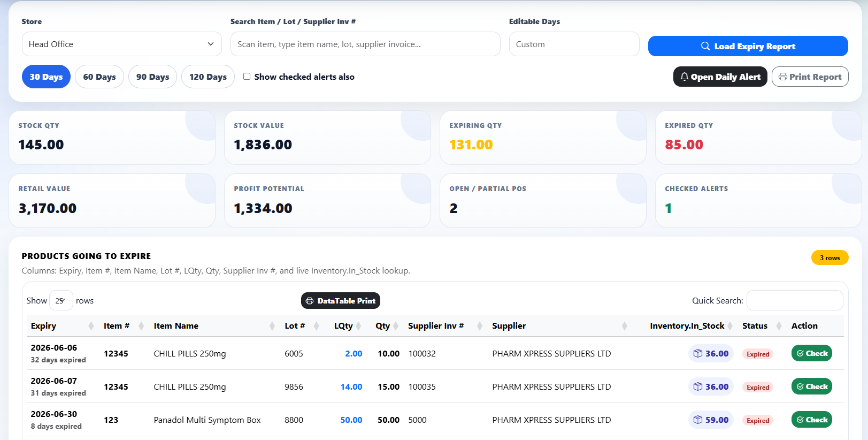Click the LQty value 2.00
This screenshot has height=440, width=868.
(x=354, y=354)
